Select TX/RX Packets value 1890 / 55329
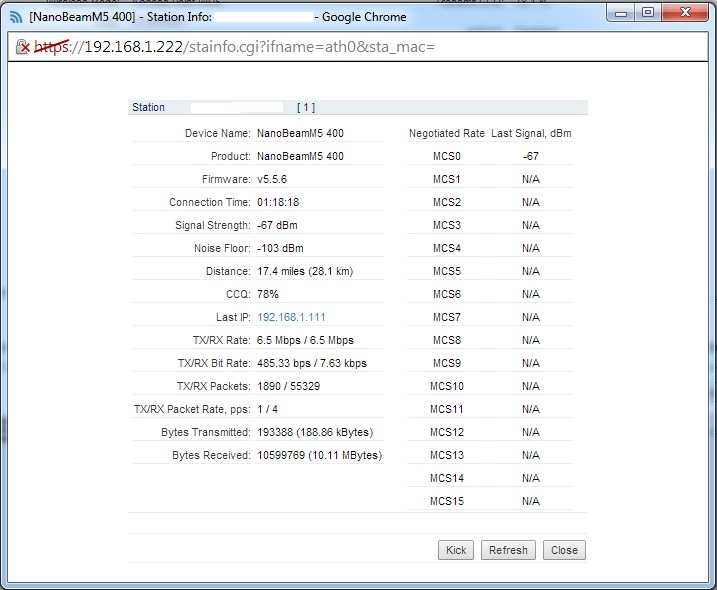 [x=289, y=386]
